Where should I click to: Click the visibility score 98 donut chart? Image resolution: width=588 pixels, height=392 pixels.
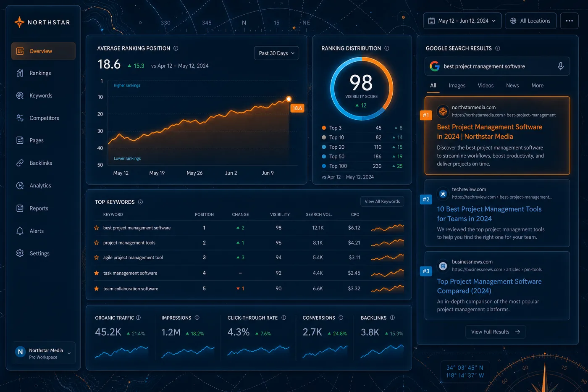coord(362,89)
